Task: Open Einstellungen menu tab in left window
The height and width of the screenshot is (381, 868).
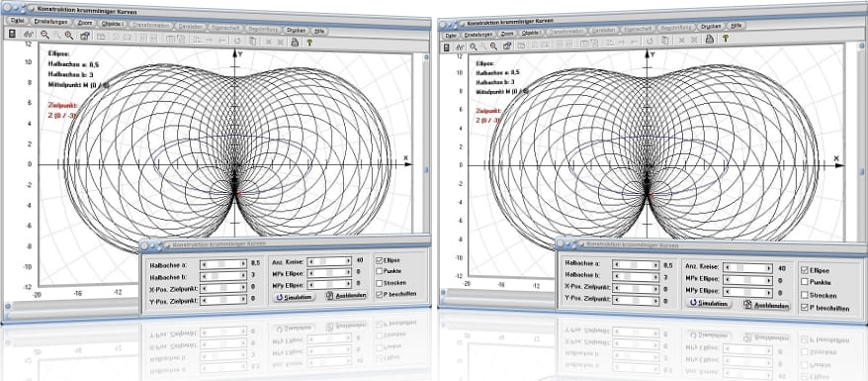Action: click(x=50, y=21)
